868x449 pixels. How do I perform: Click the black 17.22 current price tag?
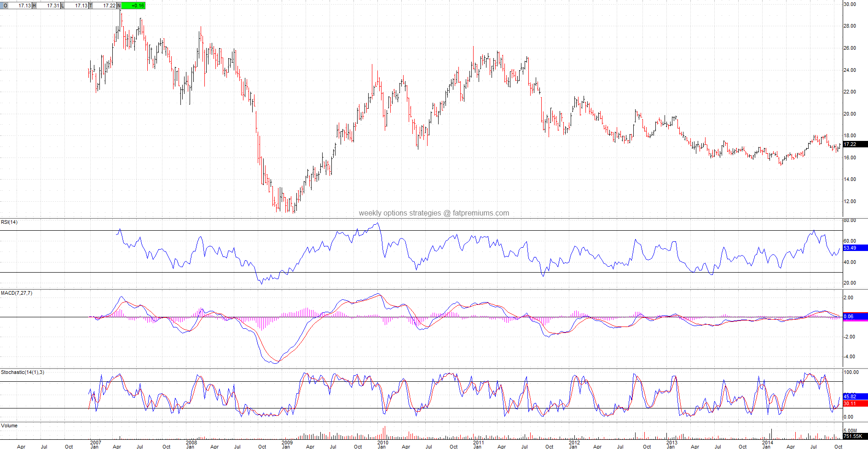855,144
